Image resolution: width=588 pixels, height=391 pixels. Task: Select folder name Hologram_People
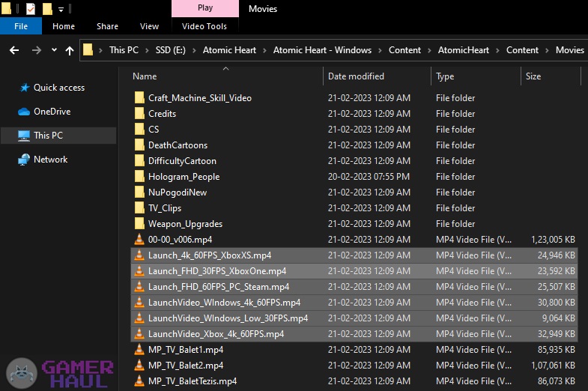[184, 177]
